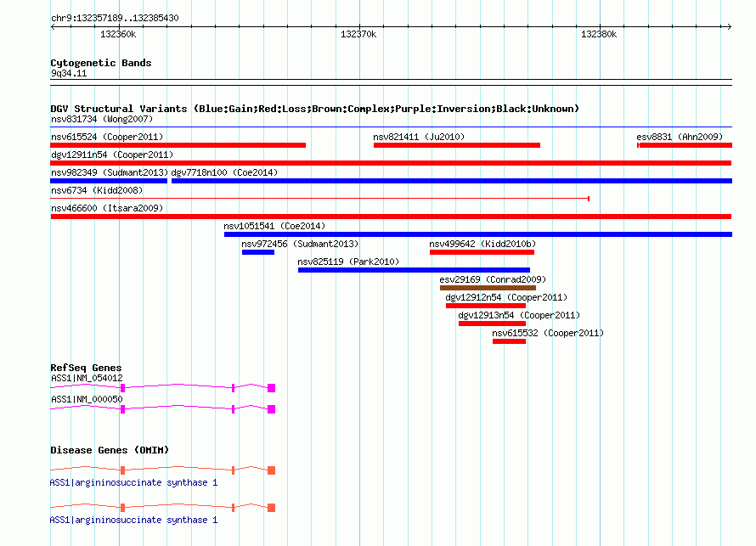756x546 pixels.
Task: Open variant nsv615524 (Cooper2011) label
Action: pyautogui.click(x=107, y=137)
